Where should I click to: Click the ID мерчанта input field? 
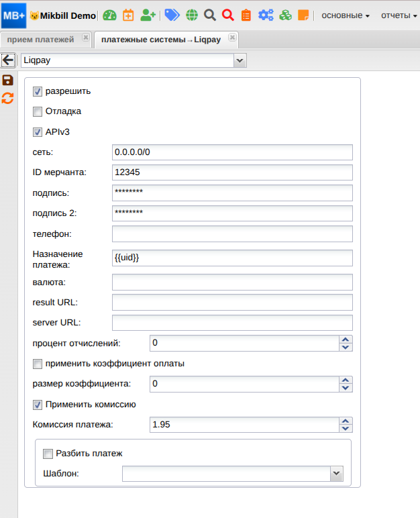(x=232, y=172)
